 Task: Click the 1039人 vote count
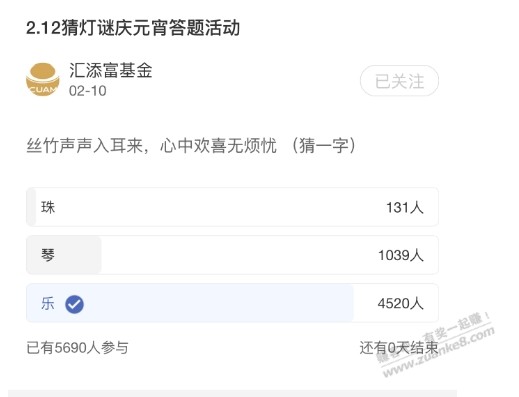coord(401,255)
